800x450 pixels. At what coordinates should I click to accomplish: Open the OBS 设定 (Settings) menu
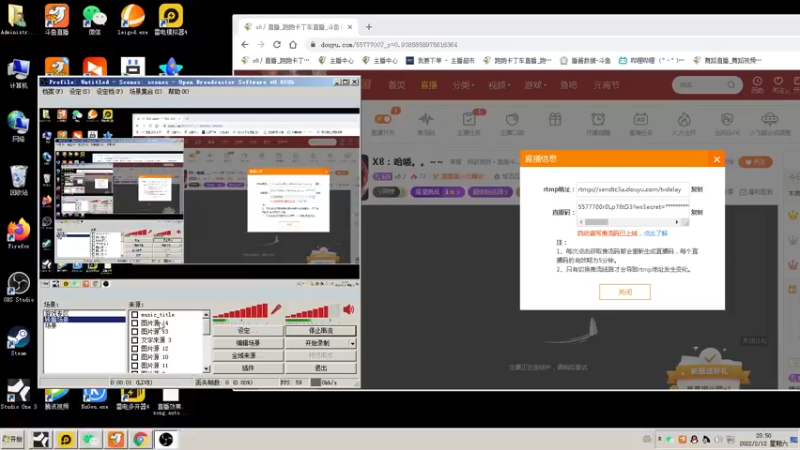pyautogui.click(x=79, y=92)
